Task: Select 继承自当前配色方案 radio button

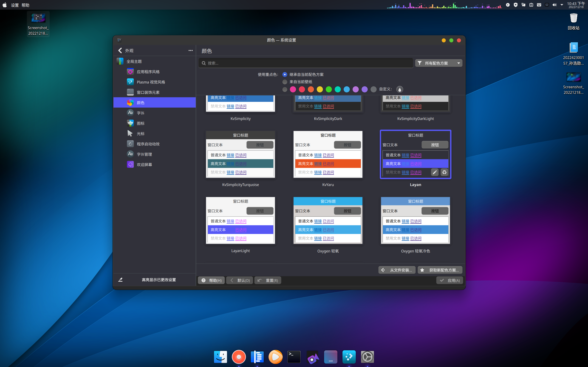Action: pos(285,75)
